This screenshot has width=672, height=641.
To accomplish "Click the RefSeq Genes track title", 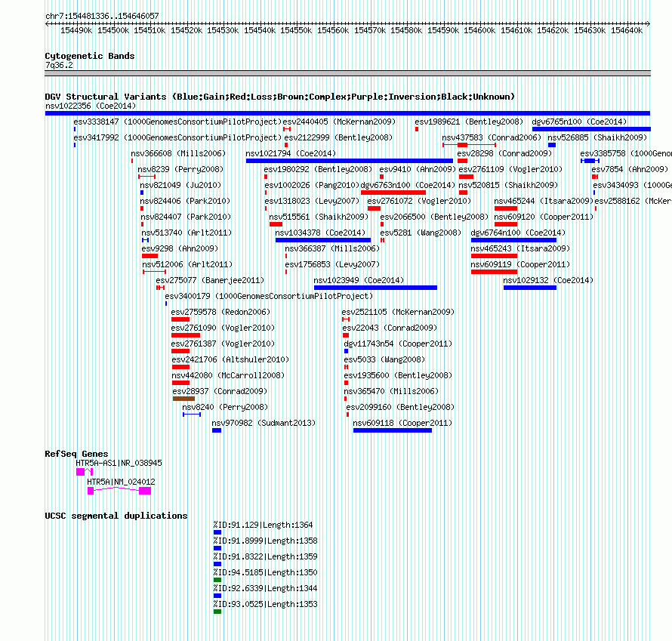I will 76,454.
